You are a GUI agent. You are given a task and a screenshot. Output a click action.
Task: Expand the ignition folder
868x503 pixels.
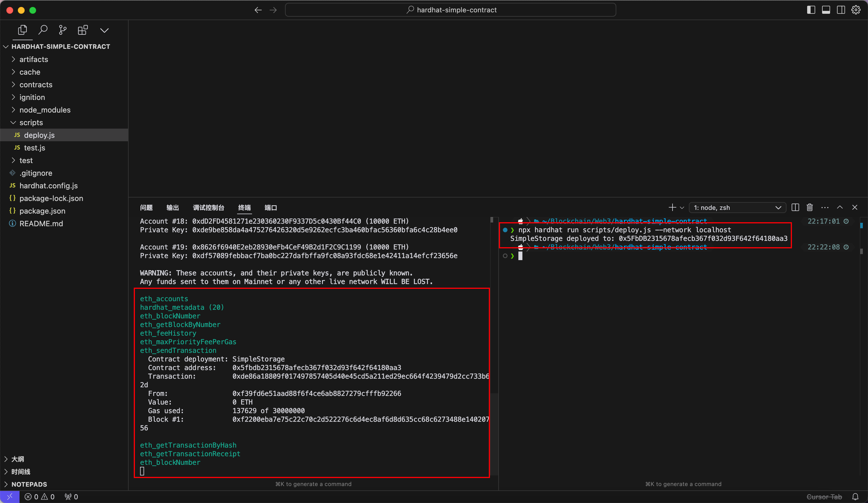pos(64,97)
